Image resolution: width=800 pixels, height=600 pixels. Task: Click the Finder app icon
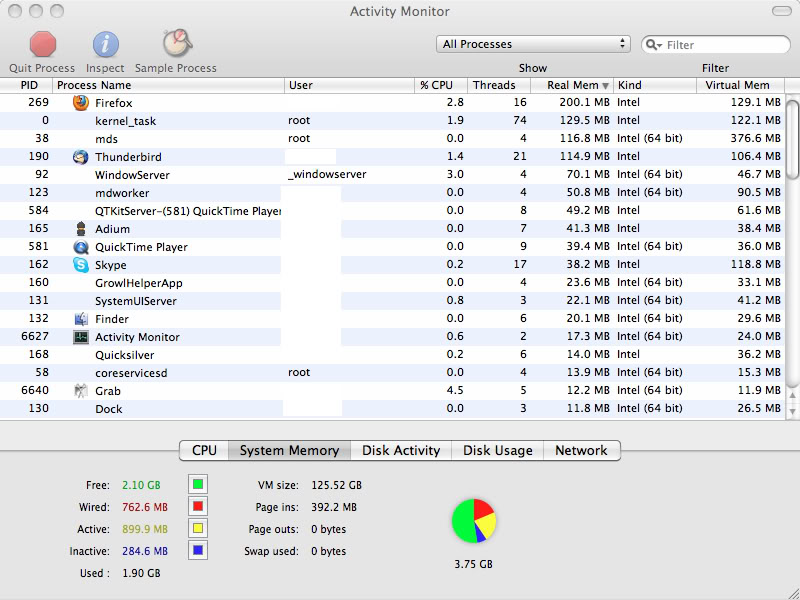(81, 319)
